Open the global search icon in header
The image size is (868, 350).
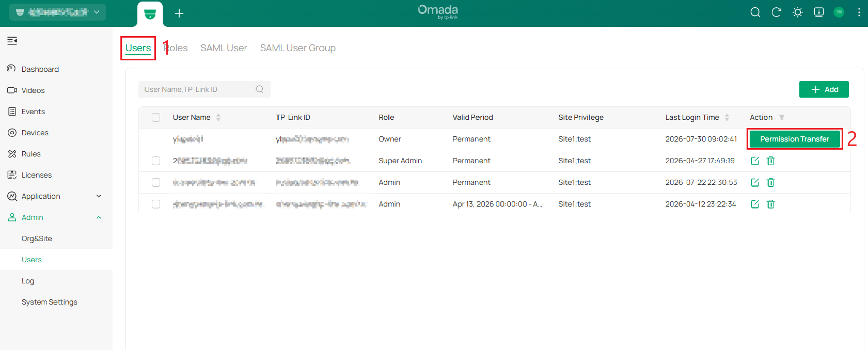[x=755, y=13]
